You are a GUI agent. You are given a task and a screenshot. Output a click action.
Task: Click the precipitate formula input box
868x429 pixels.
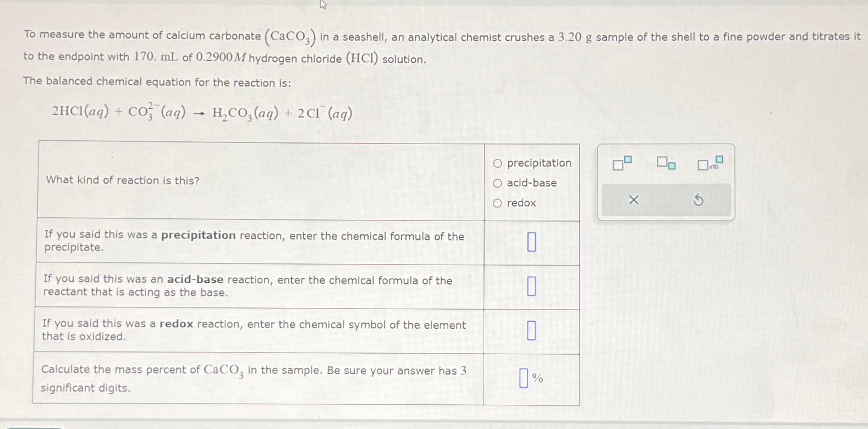(x=532, y=241)
